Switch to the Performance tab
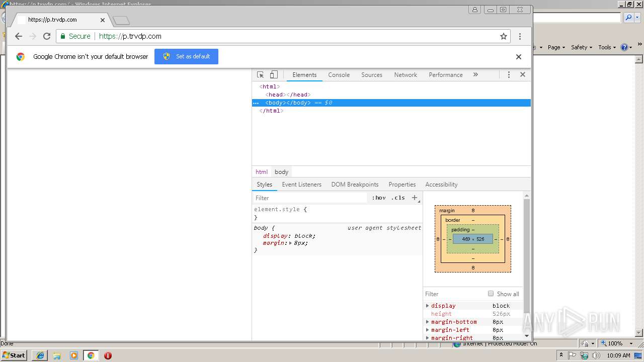Screen dimensions: 644x362 tap(446, 75)
